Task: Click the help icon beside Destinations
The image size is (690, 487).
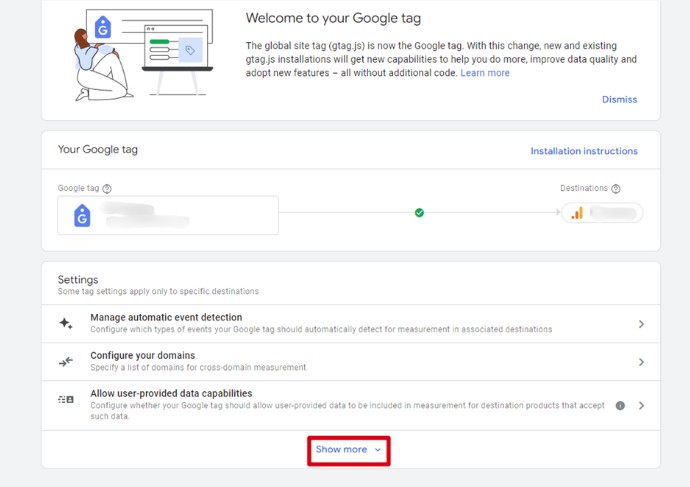Action: coord(616,189)
